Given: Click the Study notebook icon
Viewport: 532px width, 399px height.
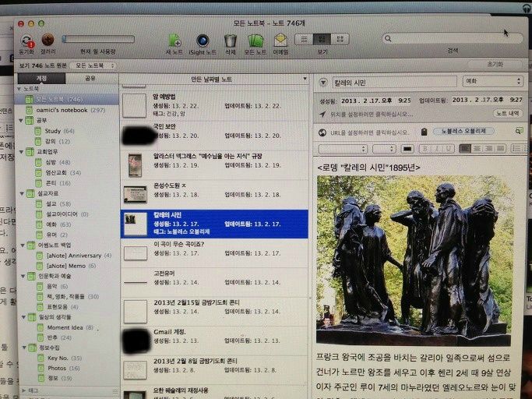Looking at the screenshot, I should 38,131.
